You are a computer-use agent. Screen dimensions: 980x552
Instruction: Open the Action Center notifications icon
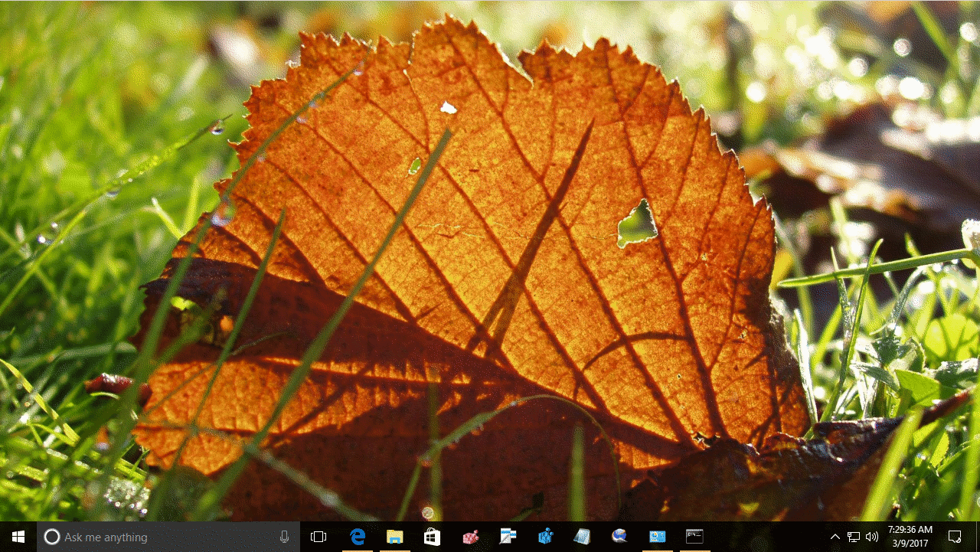click(x=955, y=537)
